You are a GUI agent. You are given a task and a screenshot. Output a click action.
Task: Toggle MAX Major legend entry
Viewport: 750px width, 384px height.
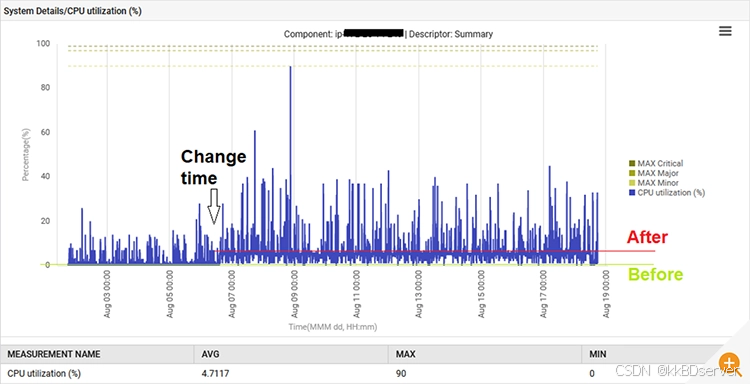654,173
